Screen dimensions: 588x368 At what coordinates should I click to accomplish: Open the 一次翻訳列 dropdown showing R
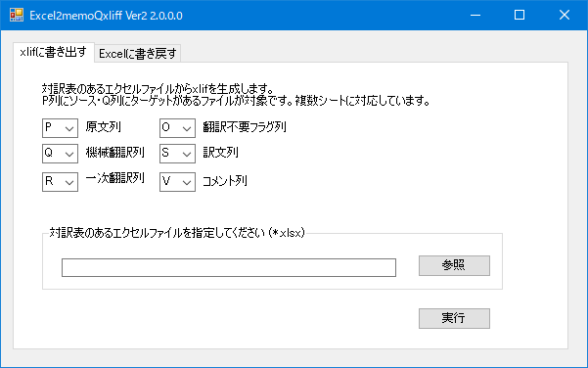(60, 182)
